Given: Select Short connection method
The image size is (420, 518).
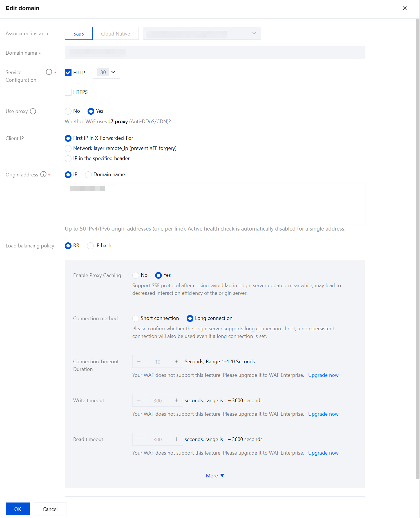Looking at the screenshot, I should coord(136,318).
